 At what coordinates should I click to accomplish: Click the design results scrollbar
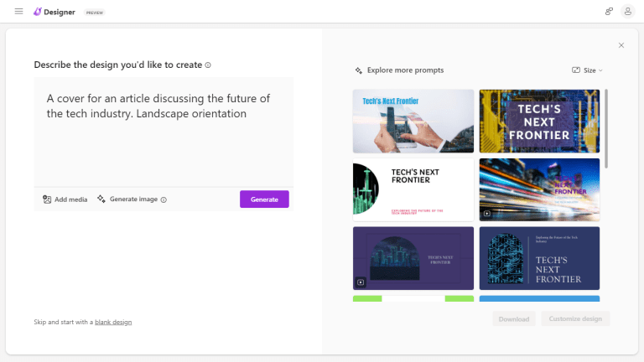point(605,128)
